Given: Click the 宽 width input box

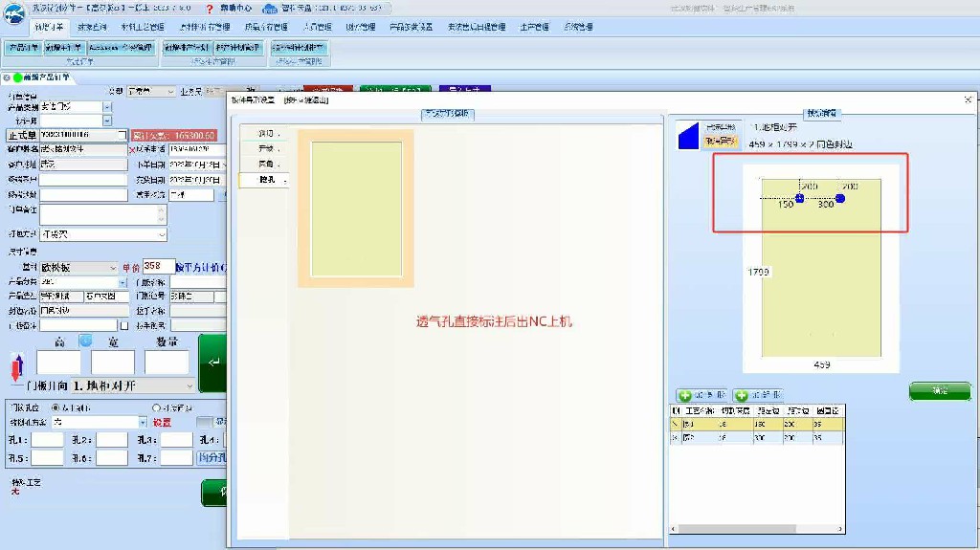Looking at the screenshot, I should [x=113, y=363].
